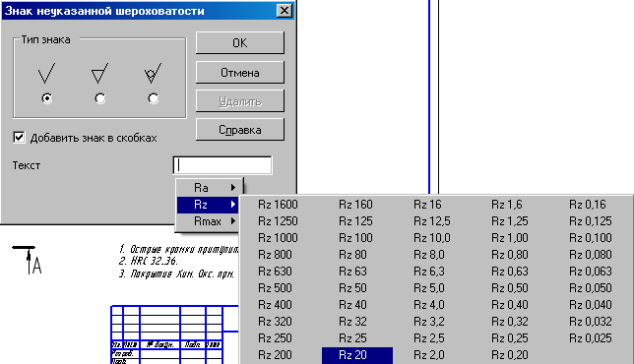This screenshot has height=364, width=634.
Task: Pick Rz 2,5 value
Action: pyautogui.click(x=428, y=338)
